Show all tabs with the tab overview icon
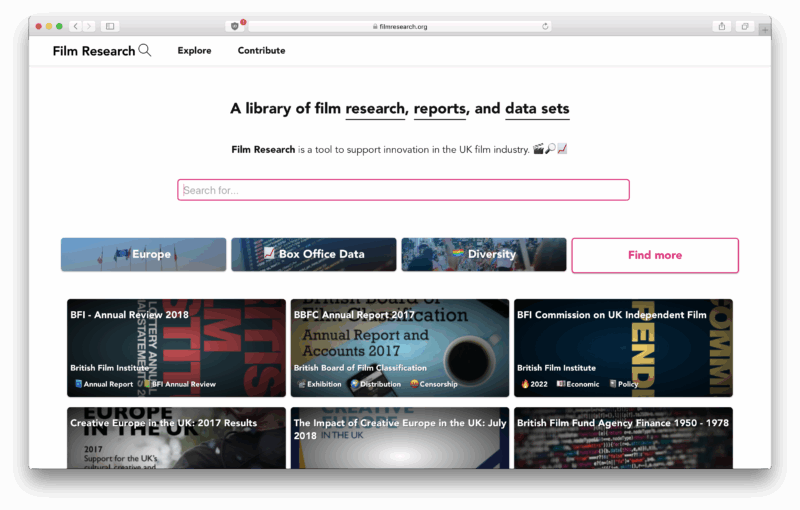 tap(745, 26)
